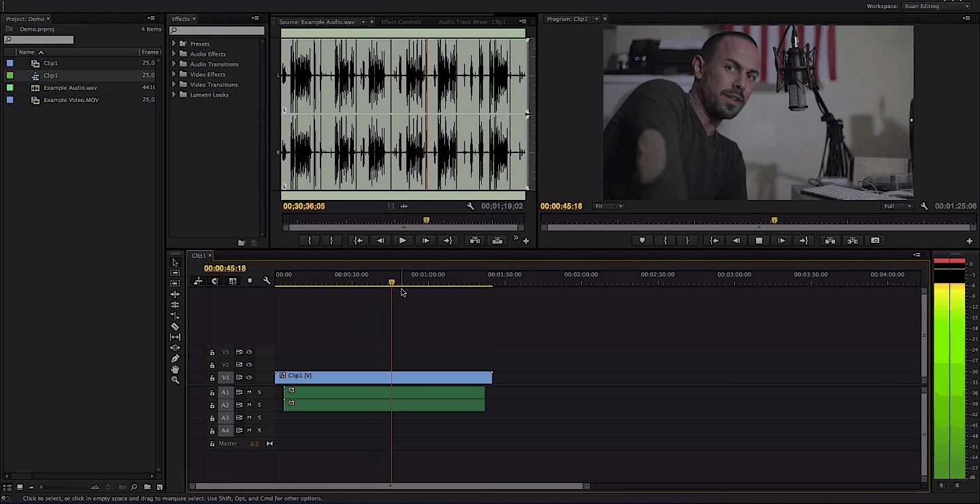
Task: Click the Export Frame camera icon
Action: click(x=875, y=241)
